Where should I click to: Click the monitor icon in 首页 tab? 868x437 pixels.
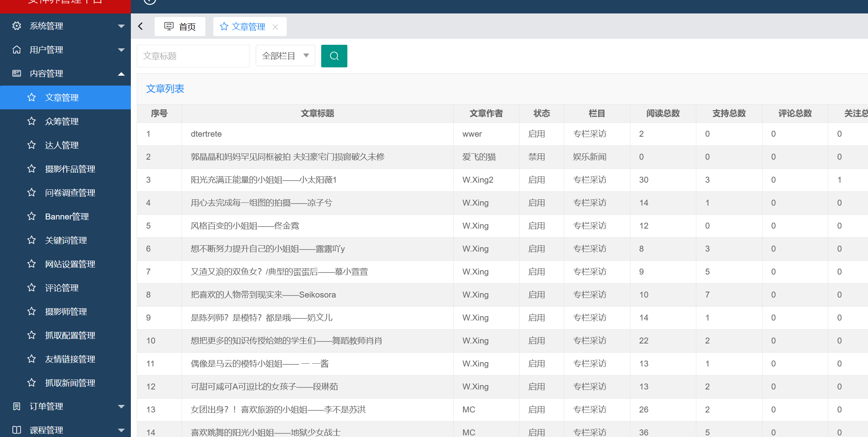(169, 26)
